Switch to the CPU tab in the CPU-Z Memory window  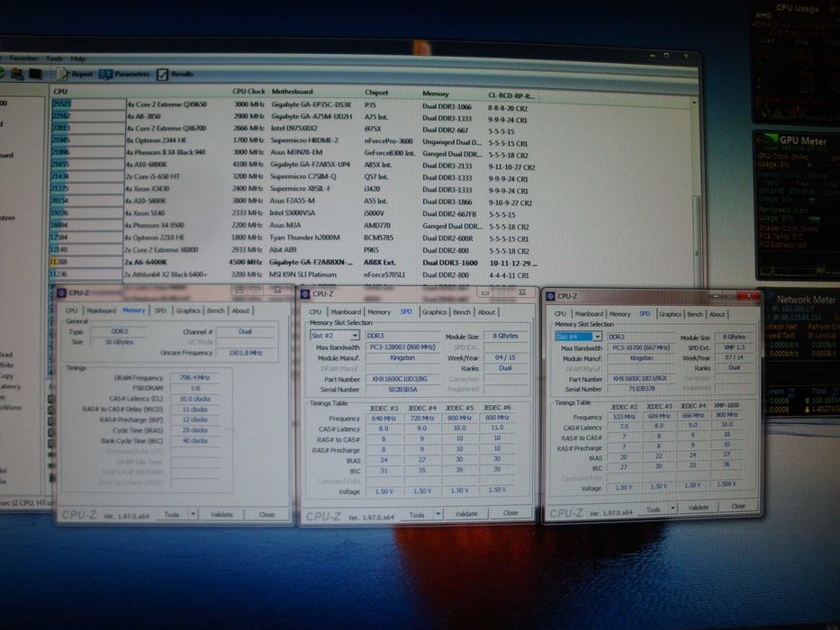[71, 310]
